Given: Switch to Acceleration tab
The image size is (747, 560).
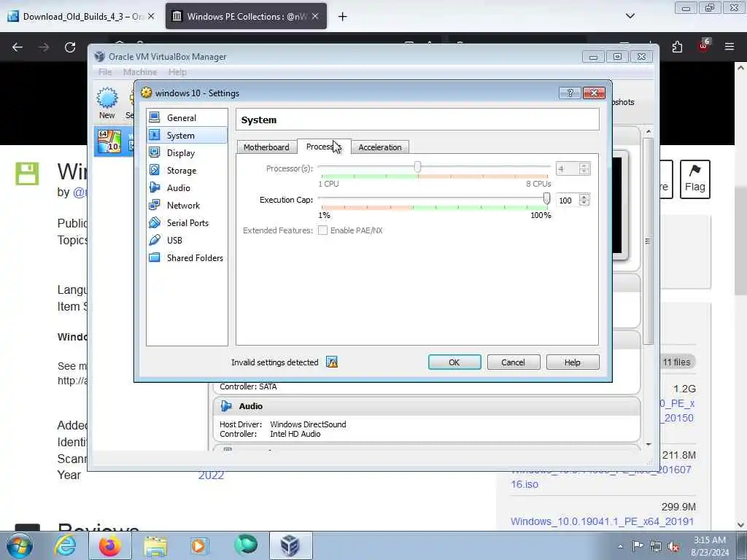Looking at the screenshot, I should pos(380,147).
